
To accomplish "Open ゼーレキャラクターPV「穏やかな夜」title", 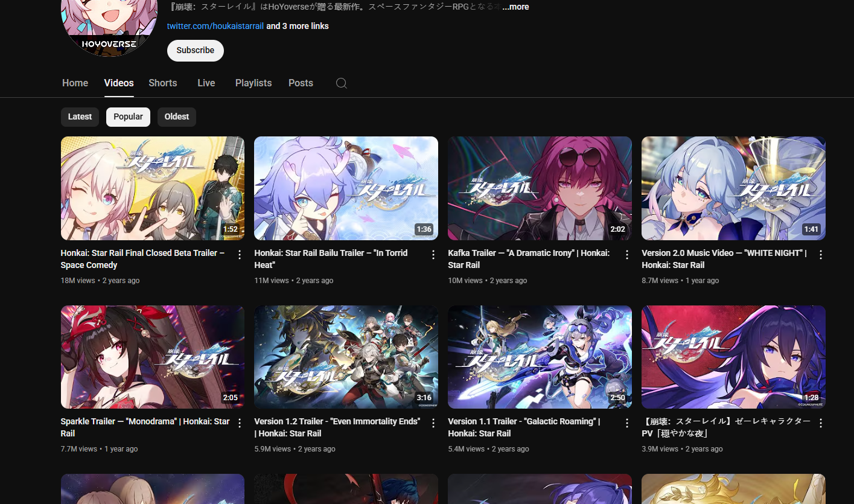I will tap(726, 427).
